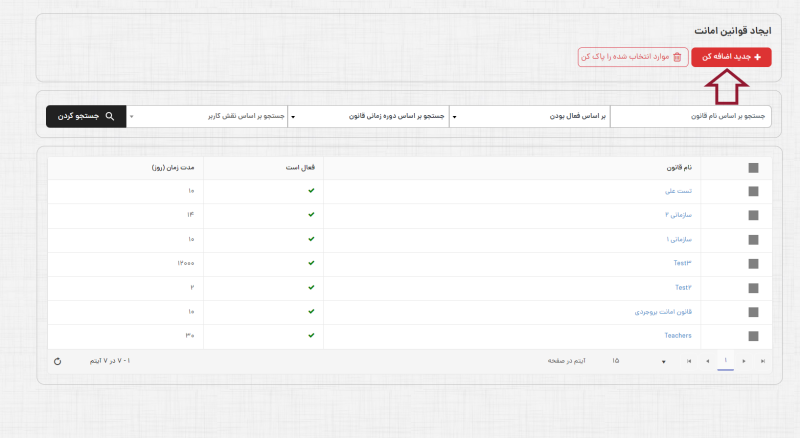
Task: Open the قانون امانت بروجردی rule link
Action: [x=663, y=311]
